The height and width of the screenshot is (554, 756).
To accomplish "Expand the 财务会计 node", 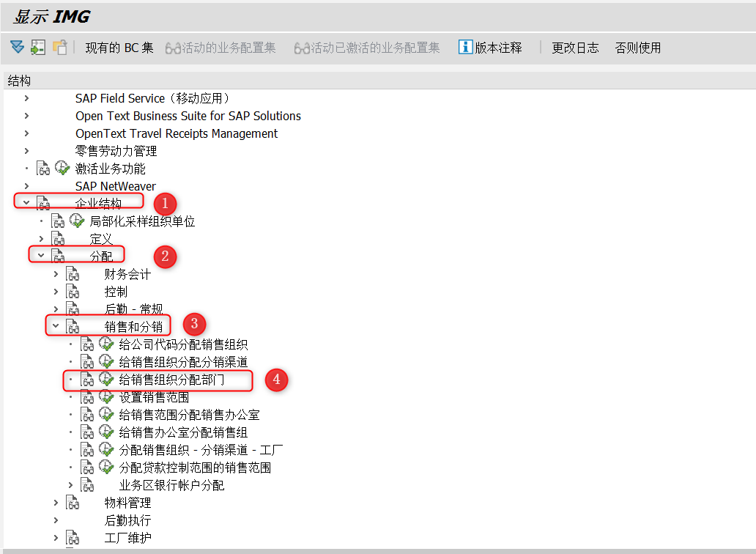I will coord(56,274).
